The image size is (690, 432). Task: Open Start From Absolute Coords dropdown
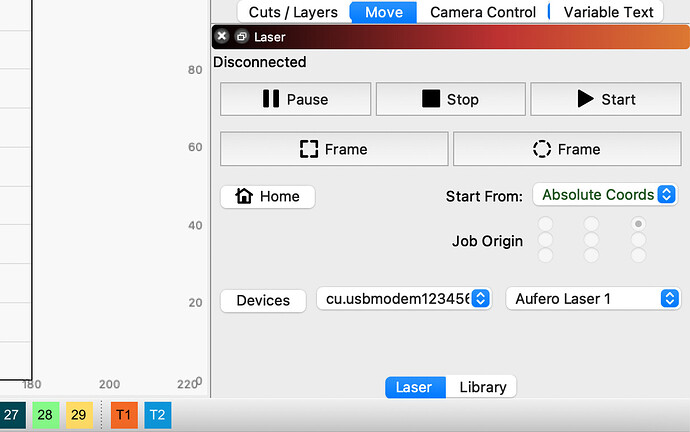pyautogui.click(x=605, y=194)
